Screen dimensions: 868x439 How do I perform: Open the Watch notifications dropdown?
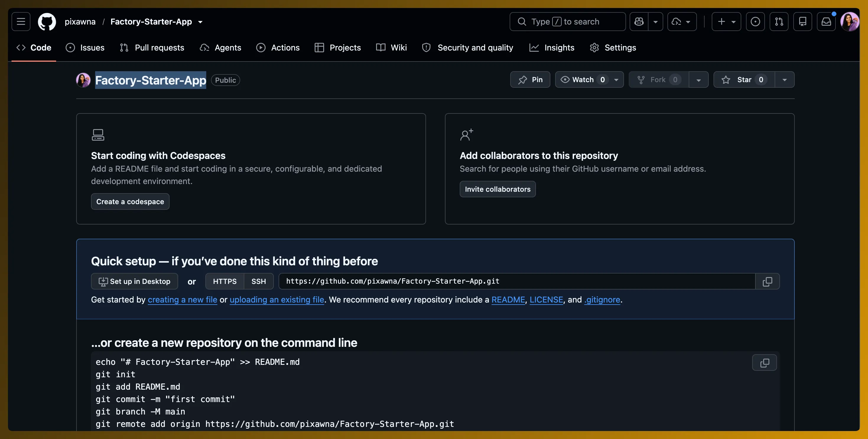click(x=589, y=79)
